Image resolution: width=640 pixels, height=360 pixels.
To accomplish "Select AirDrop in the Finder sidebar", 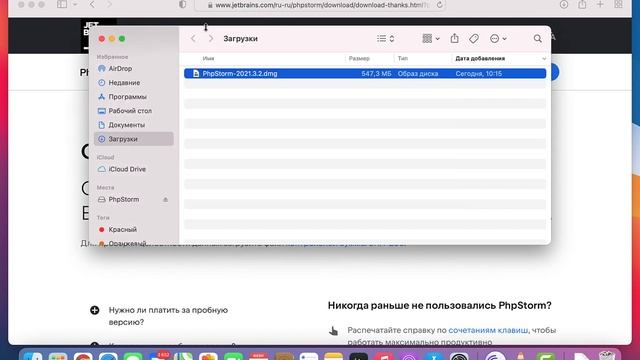I will 120,69.
